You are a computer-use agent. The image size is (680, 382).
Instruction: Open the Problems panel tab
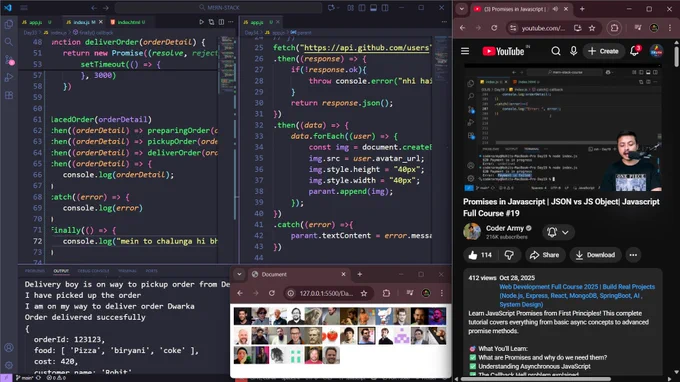pos(35,271)
